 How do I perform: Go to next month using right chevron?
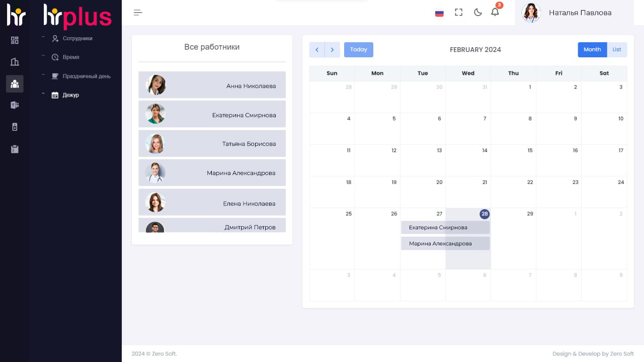click(x=332, y=50)
